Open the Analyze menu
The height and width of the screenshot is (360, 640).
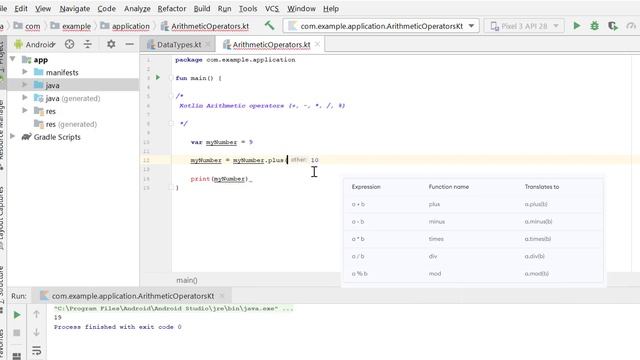point(137,9)
